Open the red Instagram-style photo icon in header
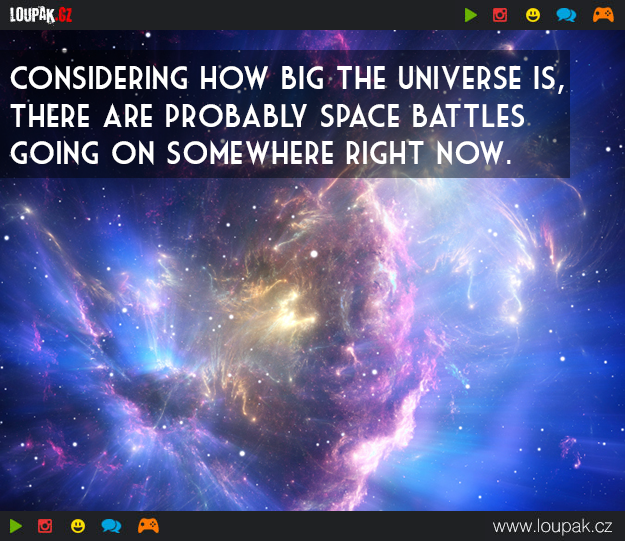This screenshot has height=541, width=625. tap(500, 15)
